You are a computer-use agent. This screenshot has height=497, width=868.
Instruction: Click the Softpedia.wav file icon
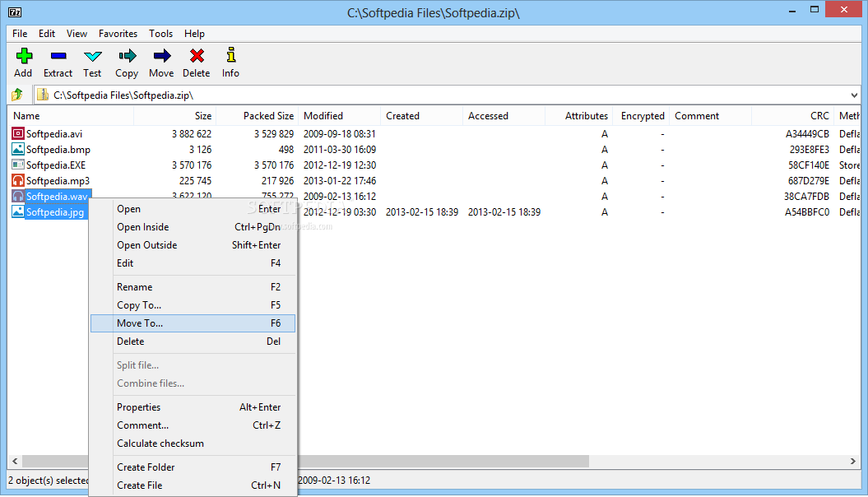(18, 196)
